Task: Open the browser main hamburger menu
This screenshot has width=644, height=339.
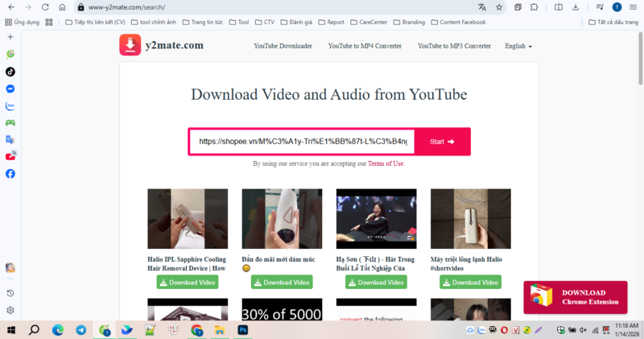Action: coord(633,7)
